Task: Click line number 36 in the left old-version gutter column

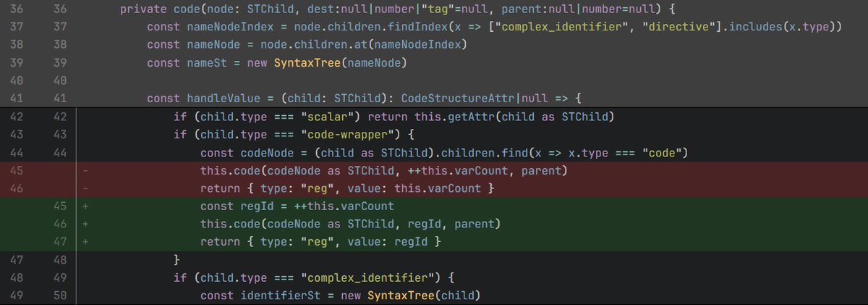Action: click(x=17, y=9)
